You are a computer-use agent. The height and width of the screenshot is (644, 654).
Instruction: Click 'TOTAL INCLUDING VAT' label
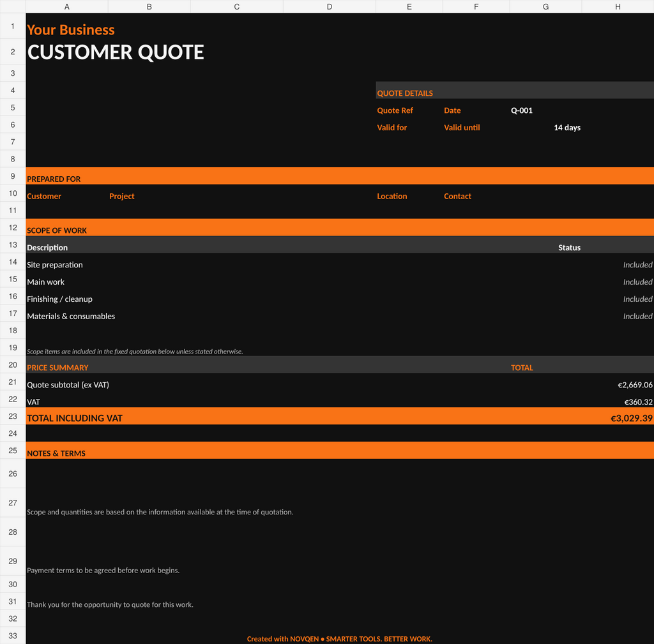click(75, 418)
